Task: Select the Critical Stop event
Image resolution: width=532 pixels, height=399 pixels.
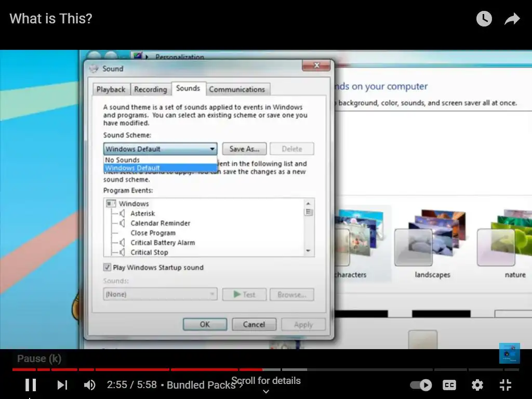Action: click(x=149, y=252)
